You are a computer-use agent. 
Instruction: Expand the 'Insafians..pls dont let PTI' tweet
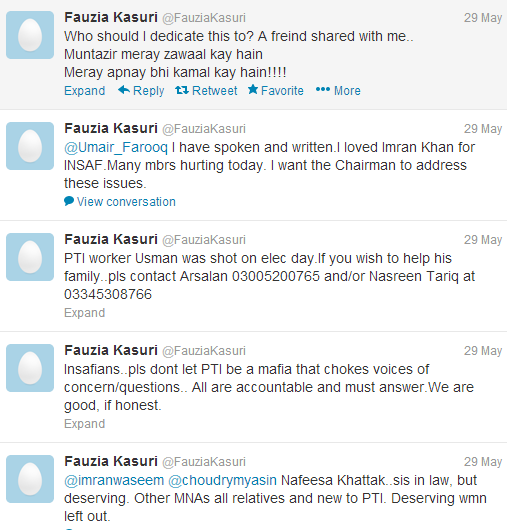(84, 424)
